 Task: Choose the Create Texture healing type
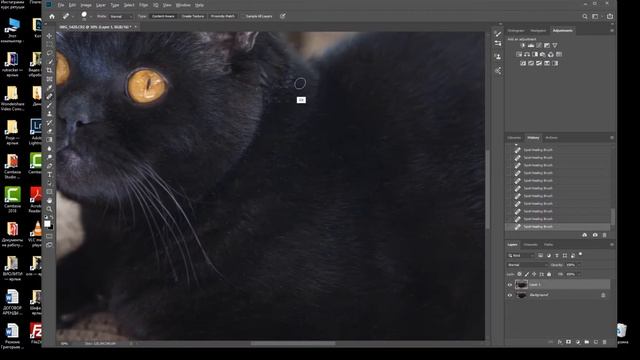(193, 16)
